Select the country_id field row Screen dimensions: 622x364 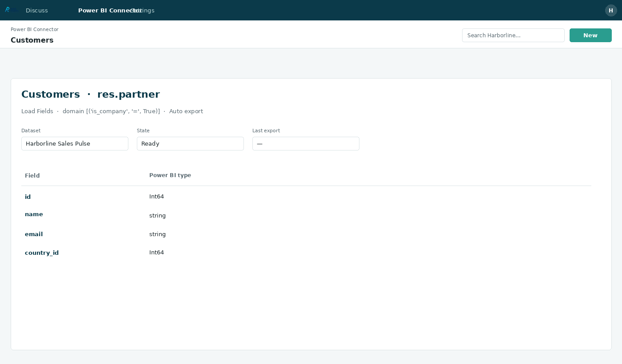[306, 253]
